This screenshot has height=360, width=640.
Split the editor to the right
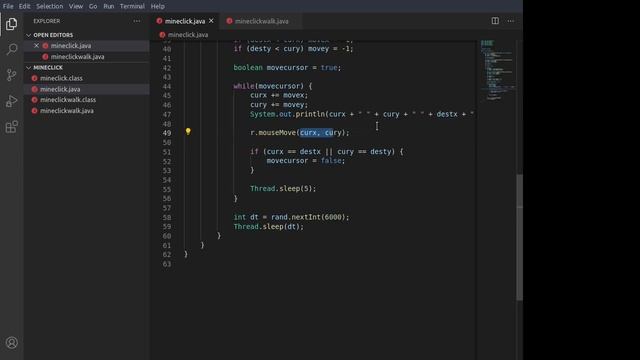[x=495, y=21]
